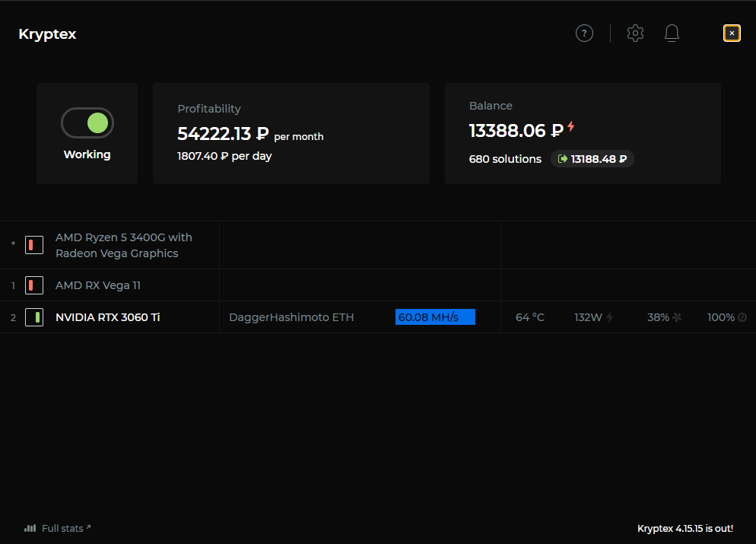This screenshot has width=756, height=544.
Task: Click the Profitability per month card
Action: 291,133
